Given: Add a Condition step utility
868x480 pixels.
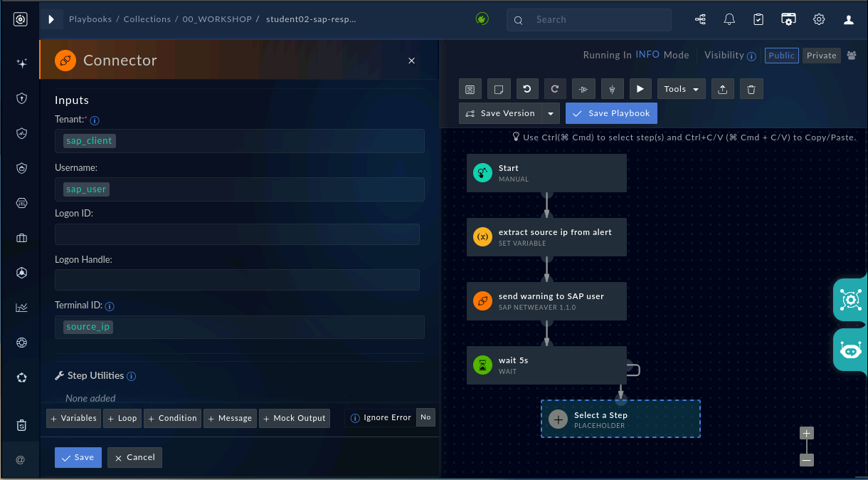Looking at the screenshot, I should (172, 418).
